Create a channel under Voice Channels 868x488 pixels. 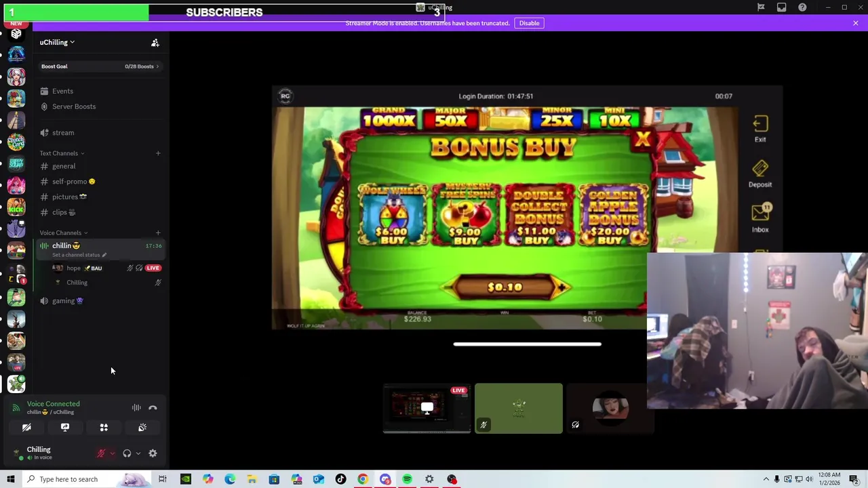click(158, 232)
